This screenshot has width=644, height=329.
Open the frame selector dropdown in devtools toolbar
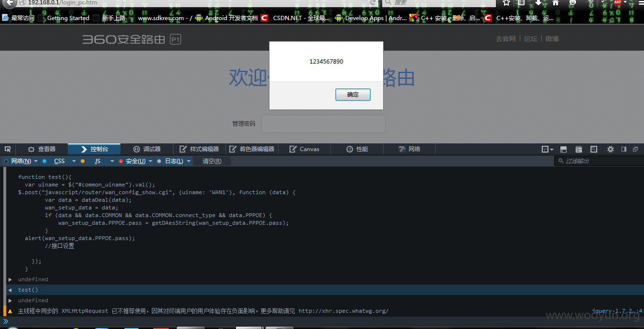point(547,149)
